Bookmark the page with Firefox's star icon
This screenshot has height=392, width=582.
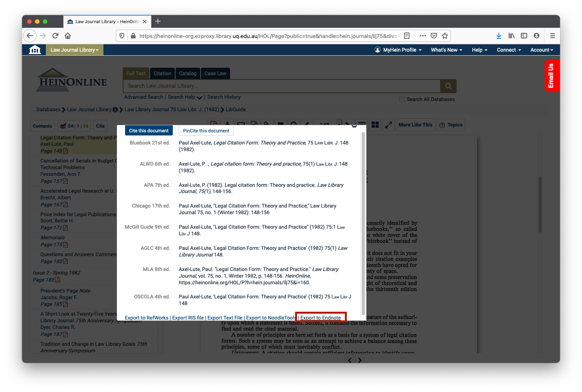(x=445, y=36)
